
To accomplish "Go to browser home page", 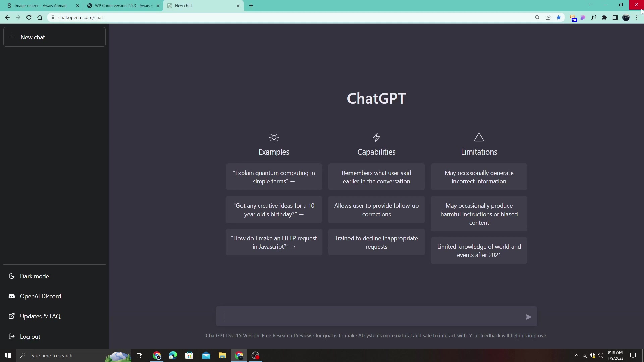I will pyautogui.click(x=40, y=17).
